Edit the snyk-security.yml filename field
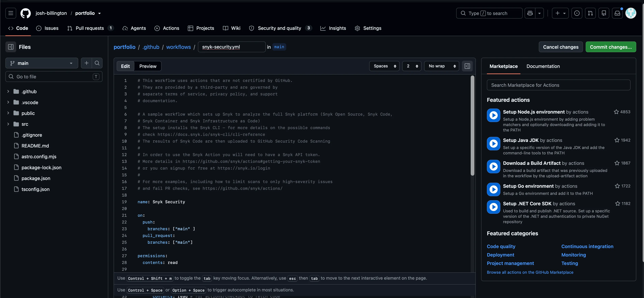The image size is (644, 298). point(232,47)
